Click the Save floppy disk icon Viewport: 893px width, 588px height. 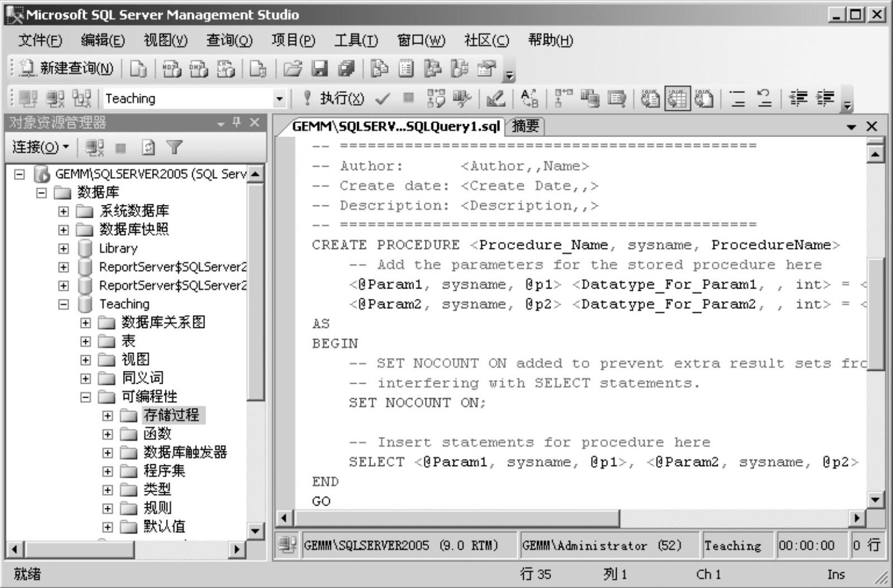(x=320, y=68)
